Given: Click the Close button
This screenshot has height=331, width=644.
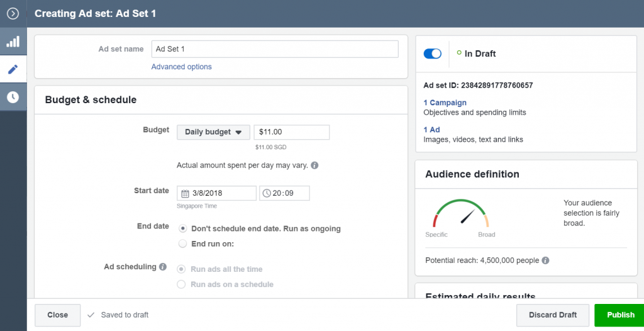Looking at the screenshot, I should [57, 315].
